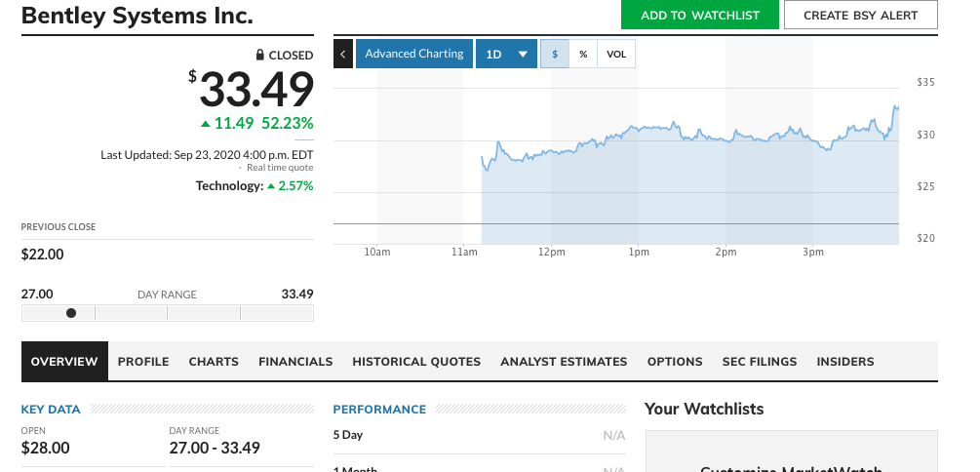The width and height of the screenshot is (980, 472).
Task: Create BSY alert
Action: [860, 15]
